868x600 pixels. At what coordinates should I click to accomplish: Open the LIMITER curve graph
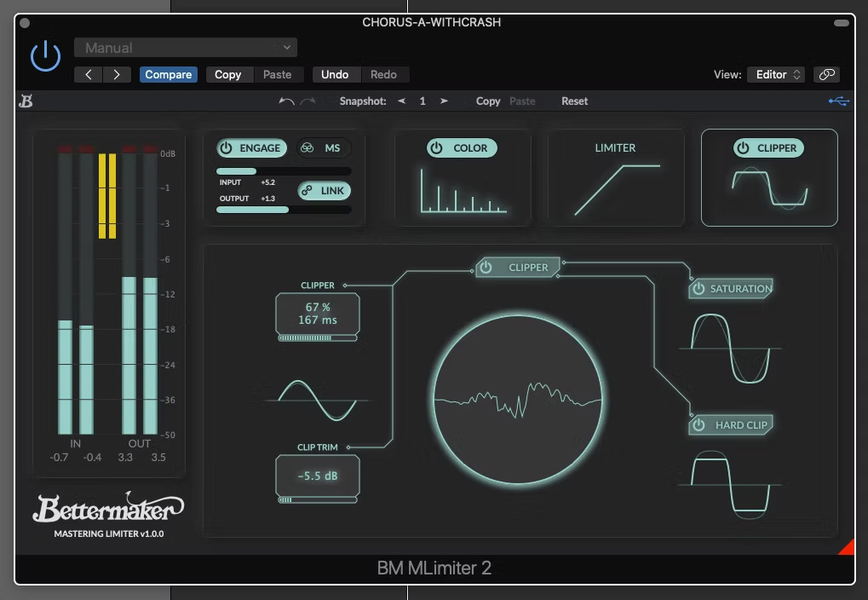point(618,189)
